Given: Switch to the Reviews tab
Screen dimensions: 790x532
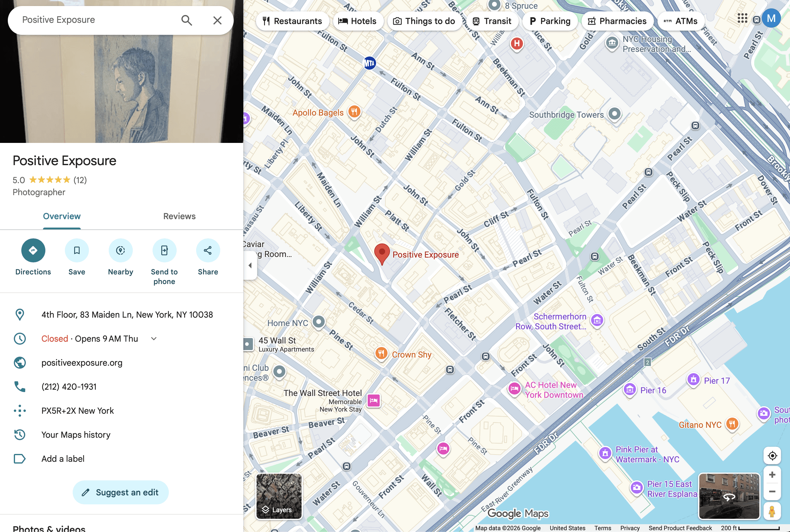Looking at the screenshot, I should [179, 216].
